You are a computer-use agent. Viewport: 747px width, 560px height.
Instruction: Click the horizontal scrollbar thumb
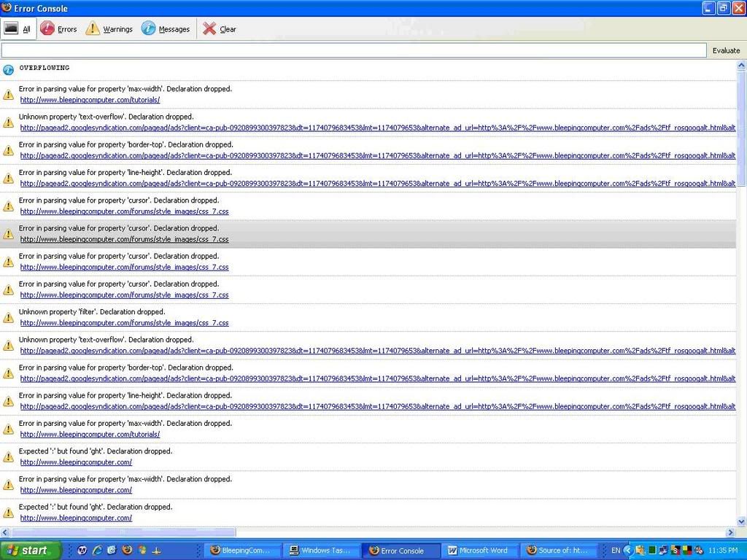123,532
